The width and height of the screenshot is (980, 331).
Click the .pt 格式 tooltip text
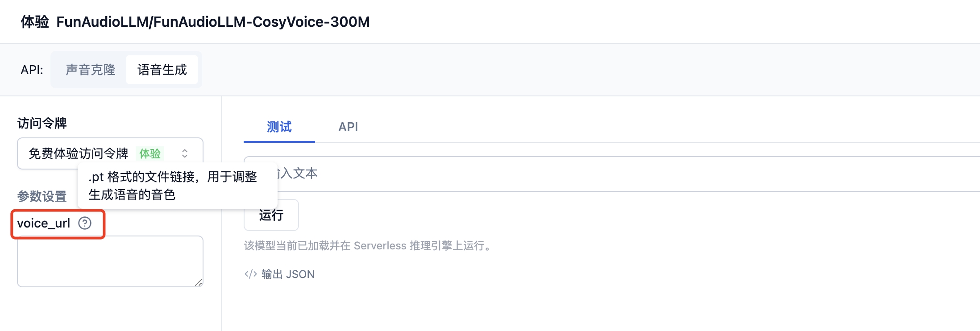pyautogui.click(x=173, y=186)
